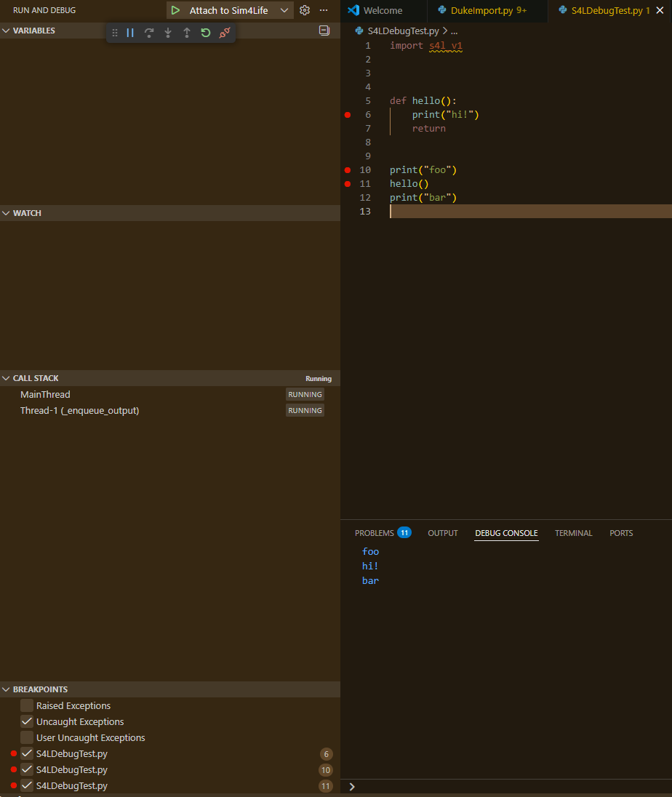Click the Step Over debug icon
672x797 pixels.
click(x=149, y=33)
